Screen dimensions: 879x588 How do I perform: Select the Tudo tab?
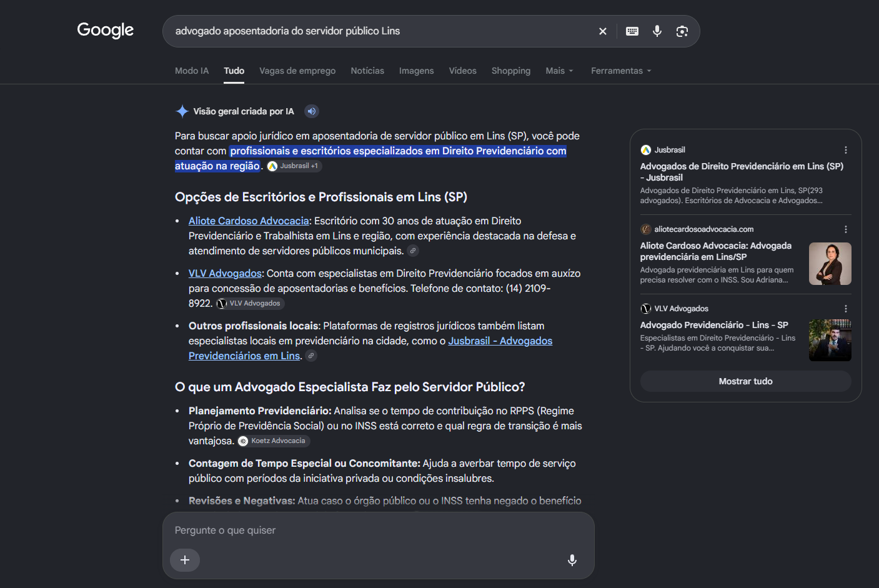pos(234,71)
